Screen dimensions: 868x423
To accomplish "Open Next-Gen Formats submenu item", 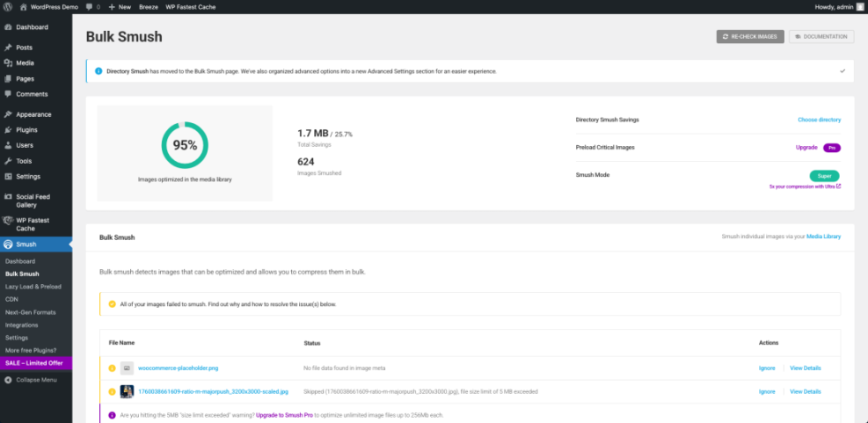I will (31, 312).
